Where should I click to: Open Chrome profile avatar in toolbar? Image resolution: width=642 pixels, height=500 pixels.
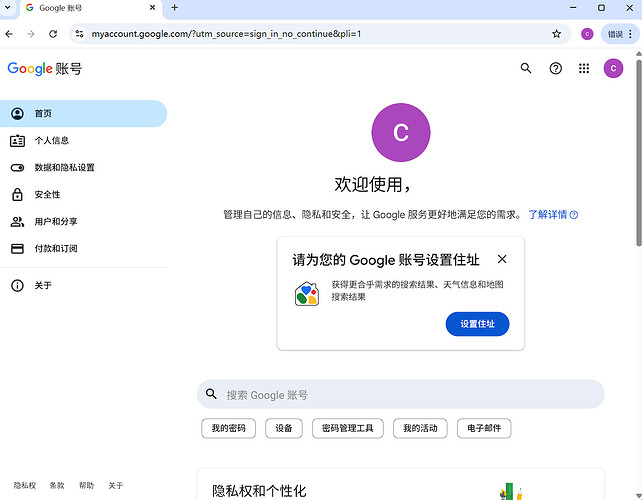587,34
